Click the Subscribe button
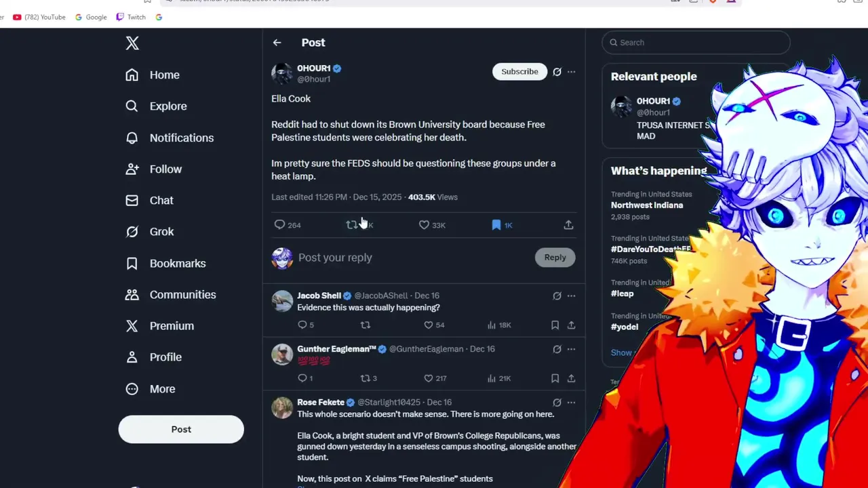868x488 pixels. click(x=519, y=72)
